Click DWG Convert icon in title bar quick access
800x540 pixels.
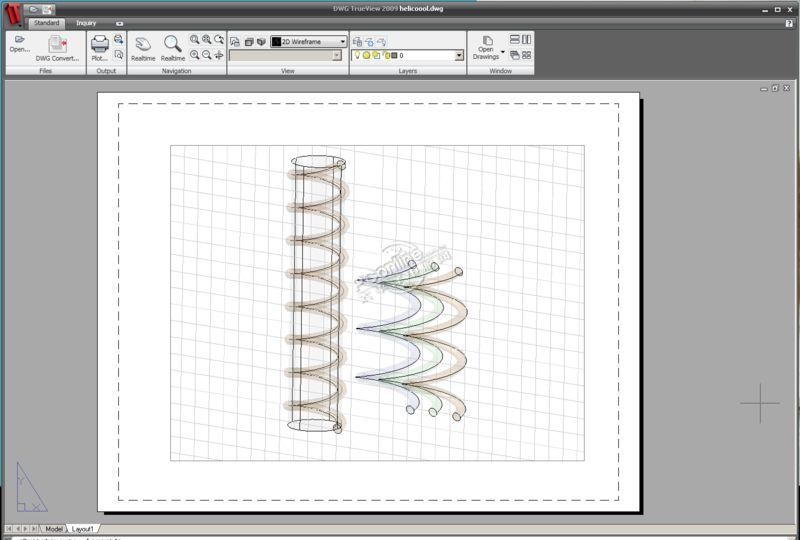(x=47, y=10)
